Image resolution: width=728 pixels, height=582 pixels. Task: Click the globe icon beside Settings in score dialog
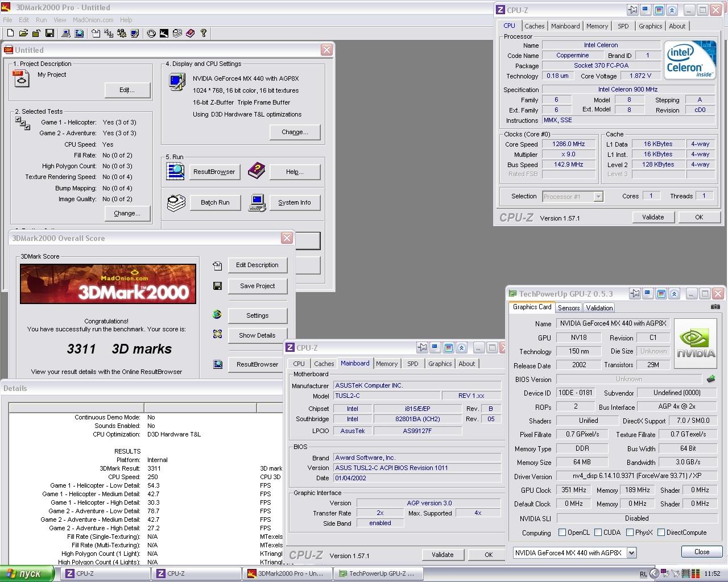(x=217, y=314)
